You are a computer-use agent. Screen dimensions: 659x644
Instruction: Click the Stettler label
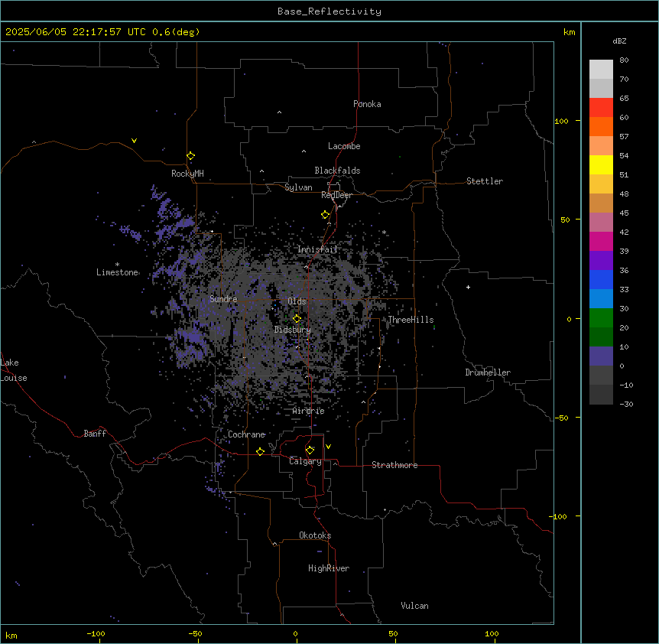click(485, 181)
